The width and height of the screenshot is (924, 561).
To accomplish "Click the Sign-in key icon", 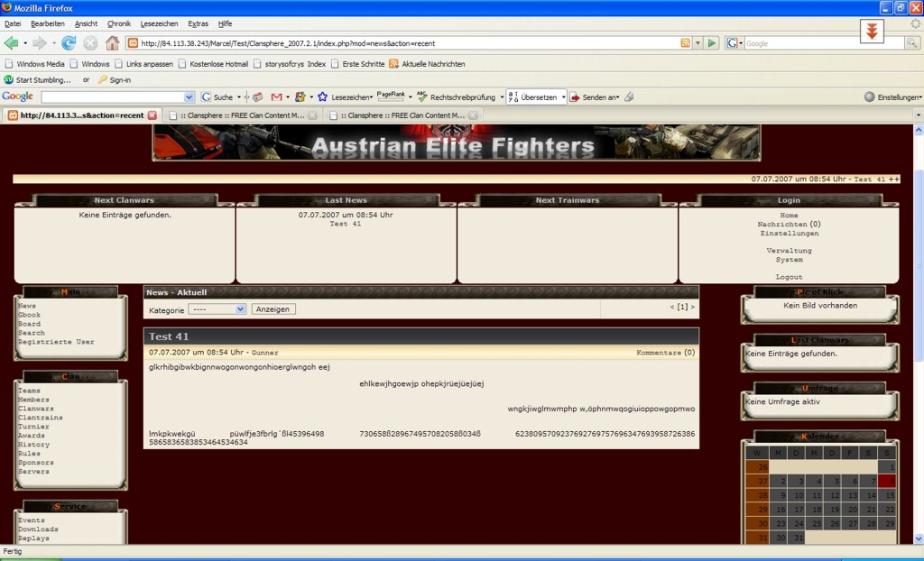I will click(x=103, y=79).
